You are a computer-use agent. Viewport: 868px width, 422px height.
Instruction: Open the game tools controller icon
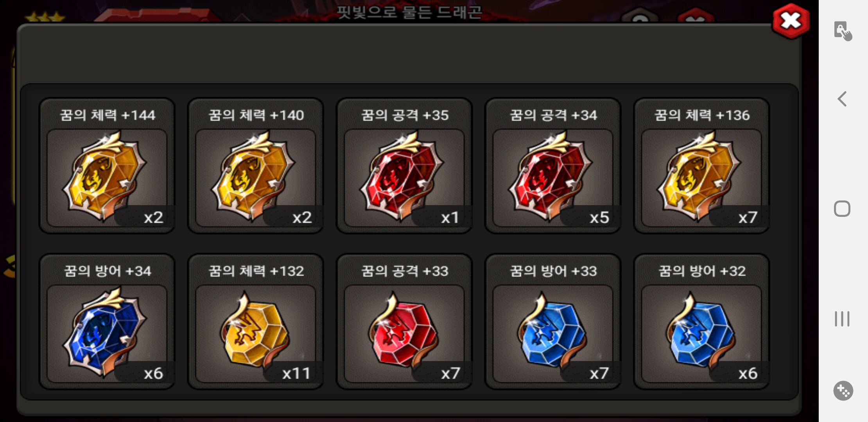843,391
